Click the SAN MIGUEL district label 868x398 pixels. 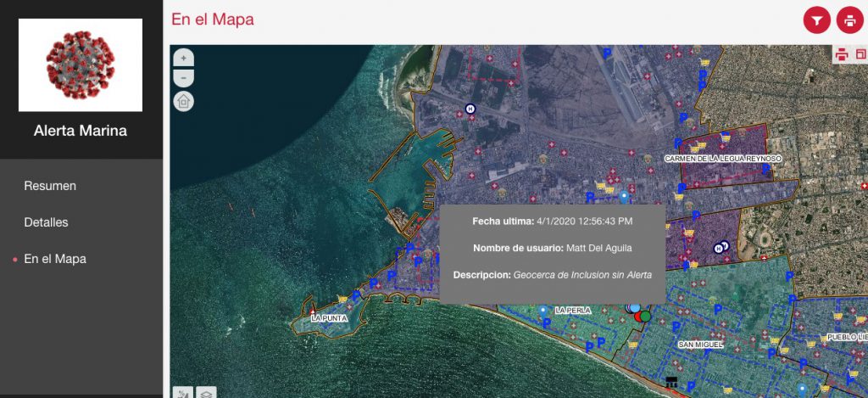coord(701,345)
